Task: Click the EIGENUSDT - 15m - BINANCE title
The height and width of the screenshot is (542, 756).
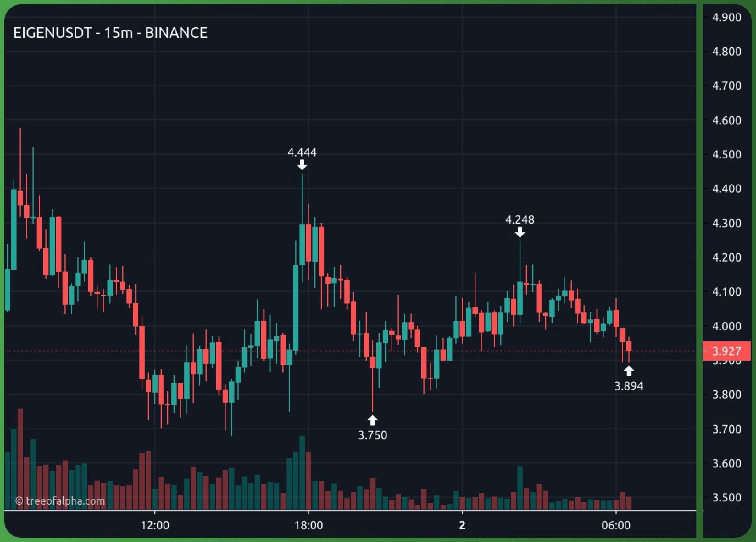Action: tap(110, 33)
